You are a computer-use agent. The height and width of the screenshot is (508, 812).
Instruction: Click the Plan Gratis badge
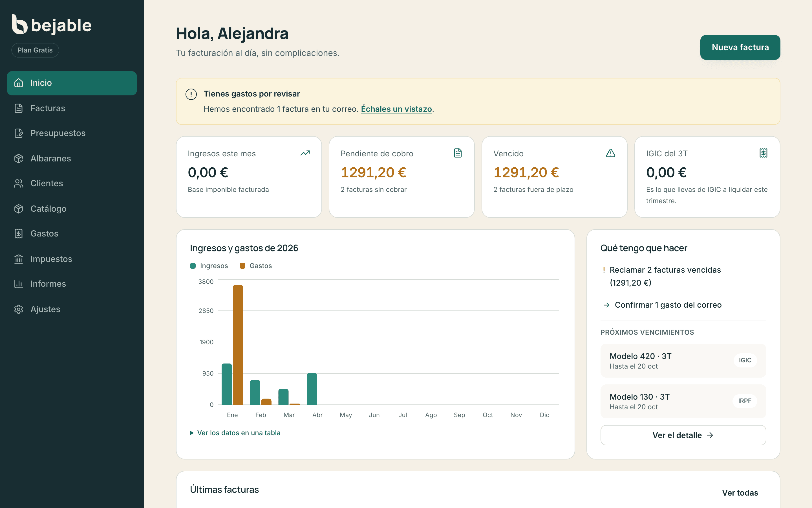click(35, 50)
